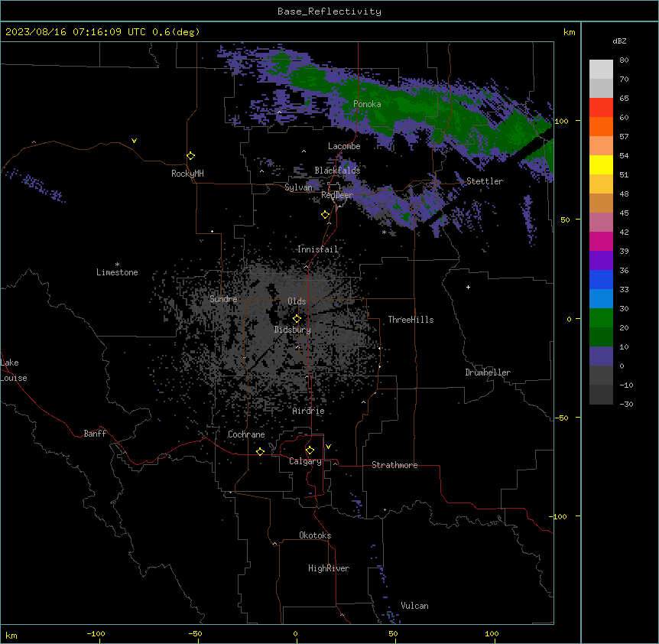Click the Sundre city label

coord(223,299)
